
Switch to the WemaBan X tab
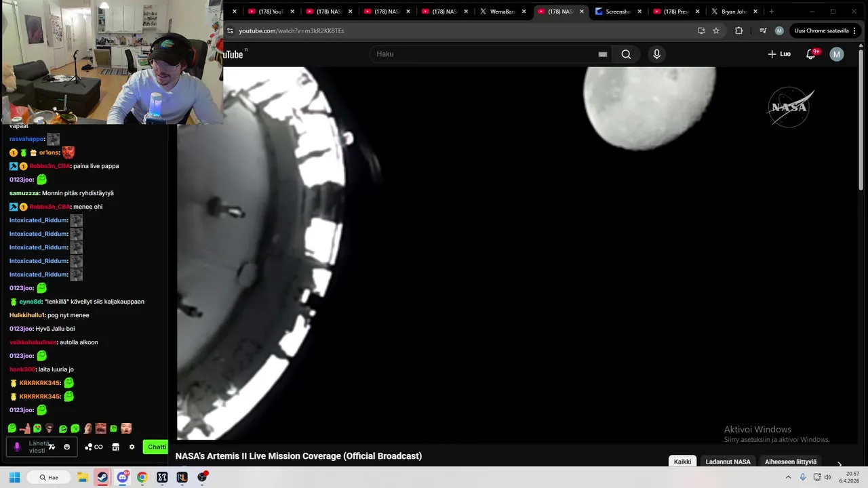502,12
